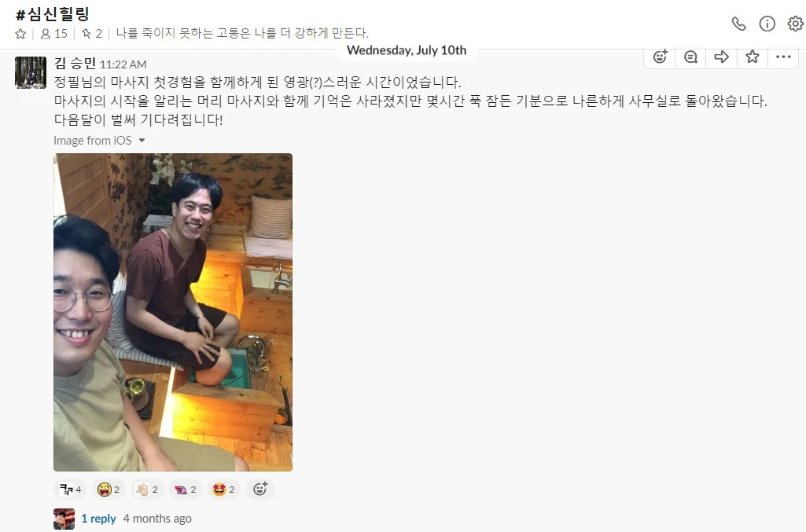Open 김 승민's profile from name
Screen dimensions: 806x532
(x=75, y=63)
